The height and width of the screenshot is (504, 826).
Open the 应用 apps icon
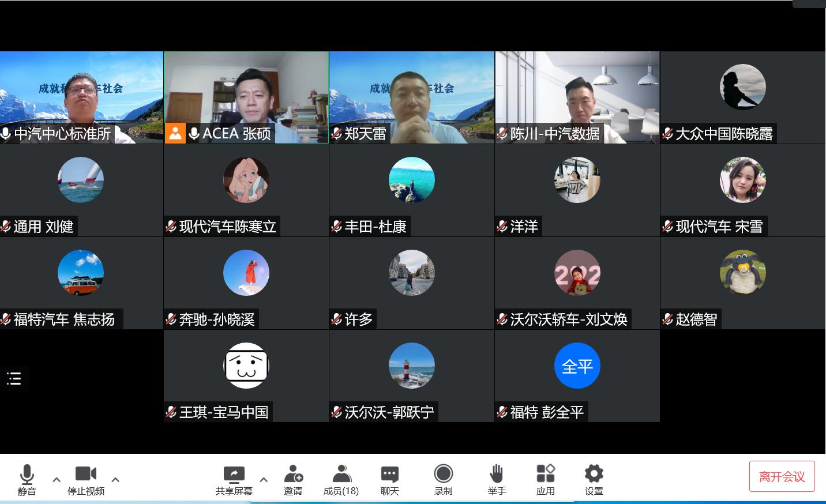point(545,475)
